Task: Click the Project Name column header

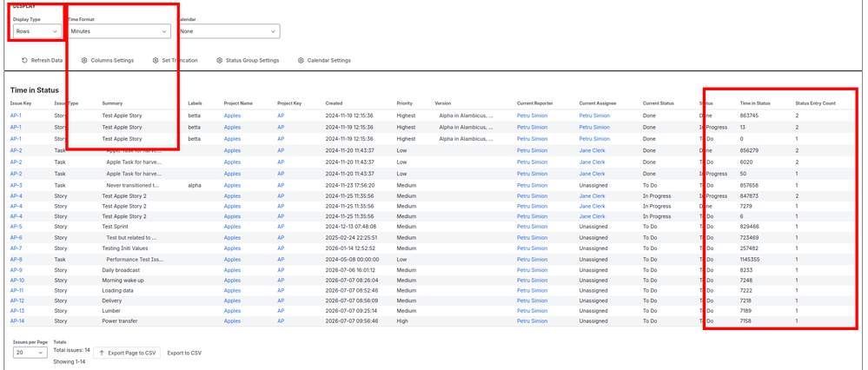Action: [x=238, y=103]
